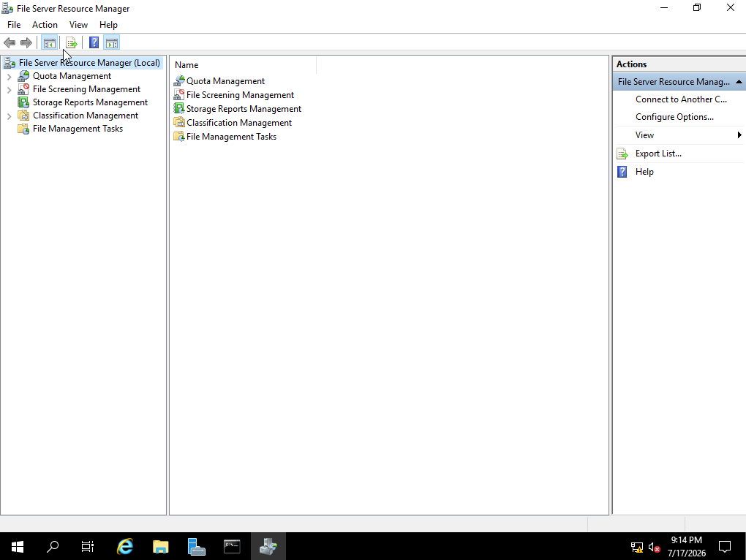This screenshot has height=560, width=746.
Task: Click the Quota Management tree icon
Action: coord(23,76)
